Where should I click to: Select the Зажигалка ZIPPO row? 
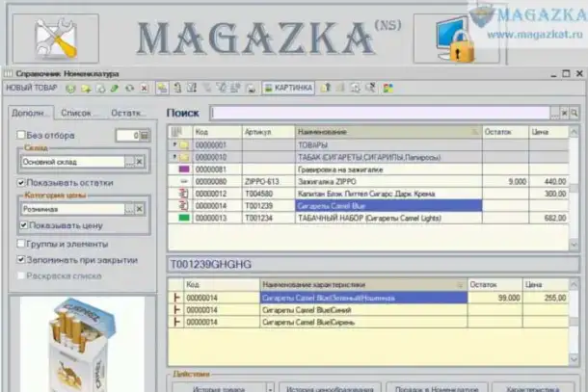pos(368,181)
